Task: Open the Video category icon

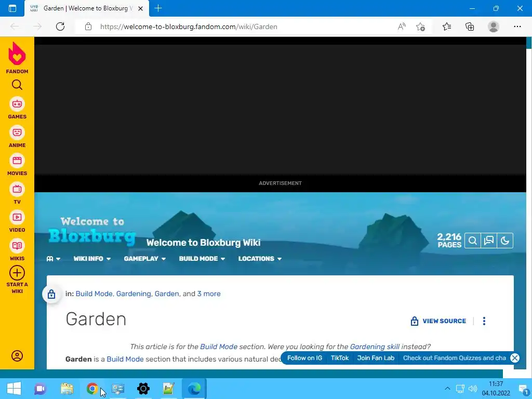Action: tap(17, 218)
